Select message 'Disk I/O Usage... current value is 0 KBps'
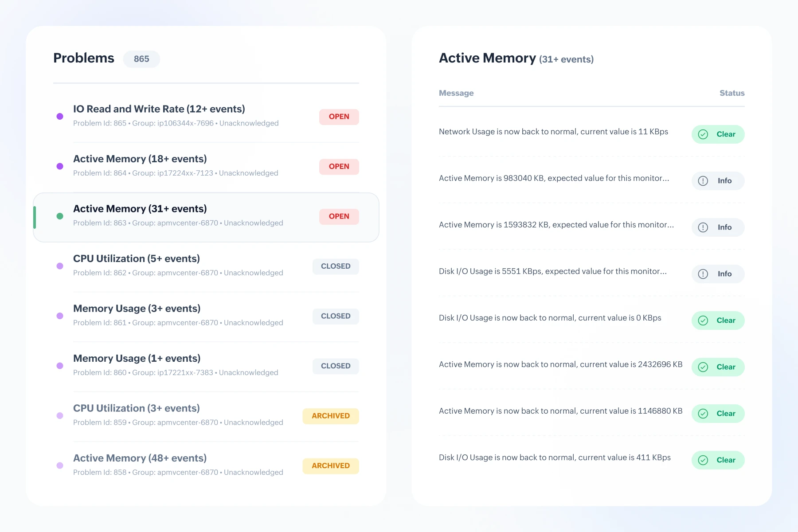Image resolution: width=798 pixels, height=532 pixels. coord(550,318)
